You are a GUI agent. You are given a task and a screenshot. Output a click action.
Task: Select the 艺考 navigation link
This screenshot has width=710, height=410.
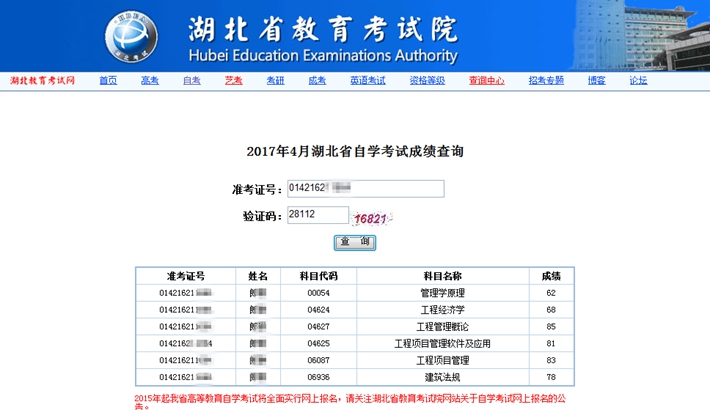tap(233, 80)
